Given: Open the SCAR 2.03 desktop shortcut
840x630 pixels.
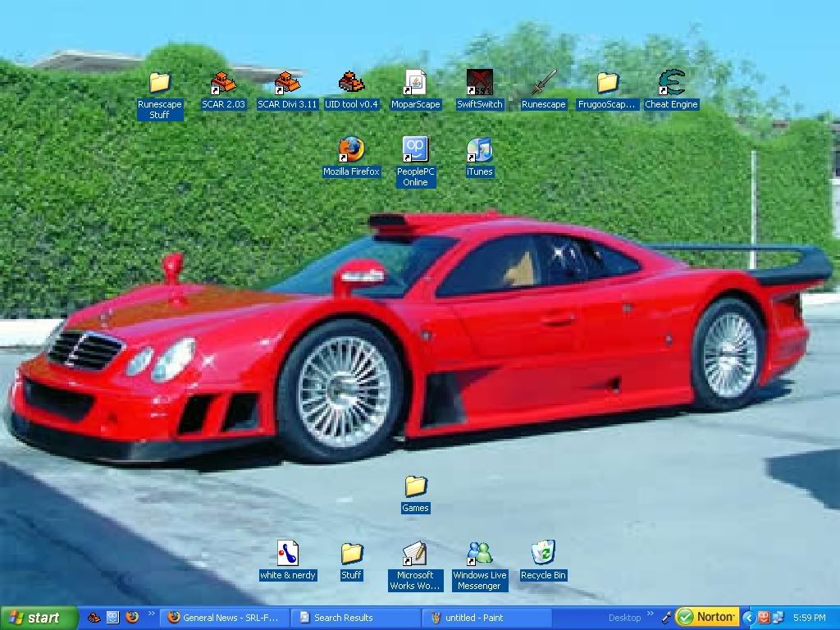Looking at the screenshot, I should [x=223, y=84].
